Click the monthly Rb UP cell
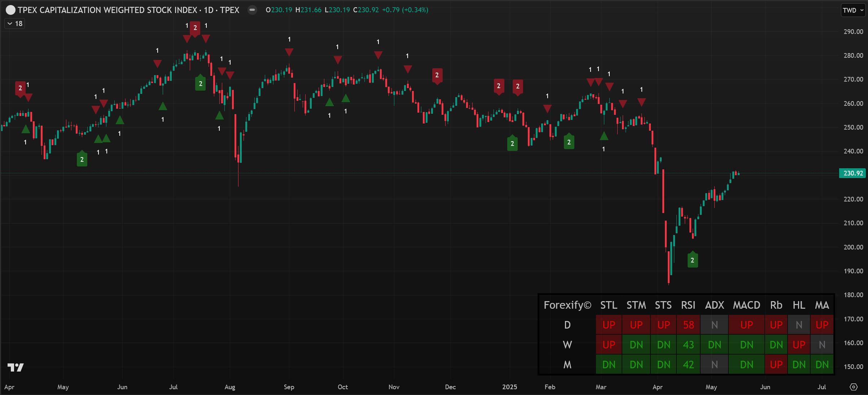 (776, 365)
